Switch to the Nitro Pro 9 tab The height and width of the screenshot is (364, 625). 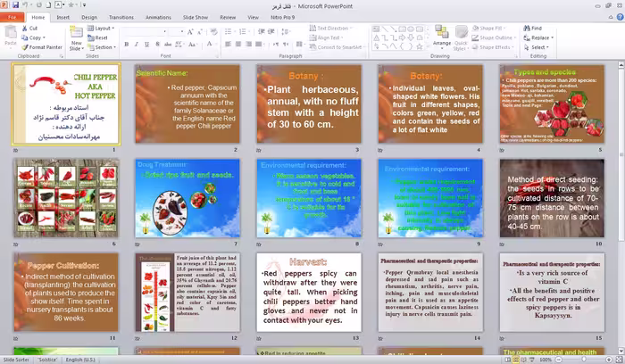(283, 17)
